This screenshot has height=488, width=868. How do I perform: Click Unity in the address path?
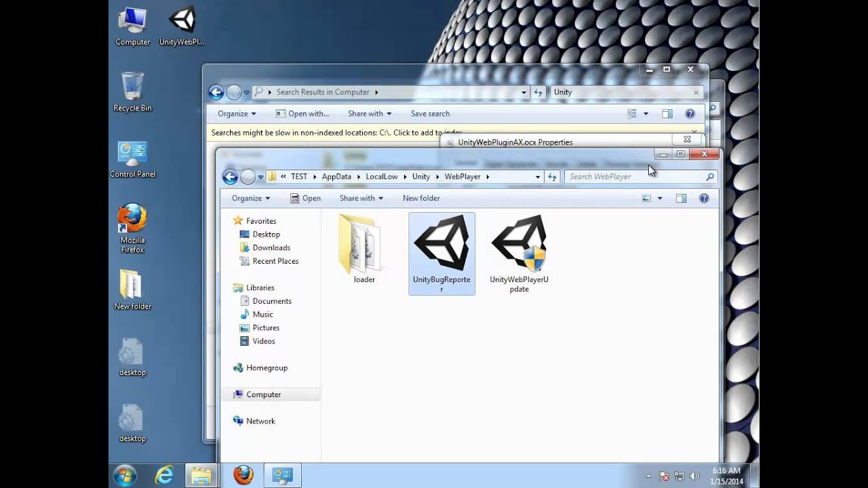click(x=421, y=177)
